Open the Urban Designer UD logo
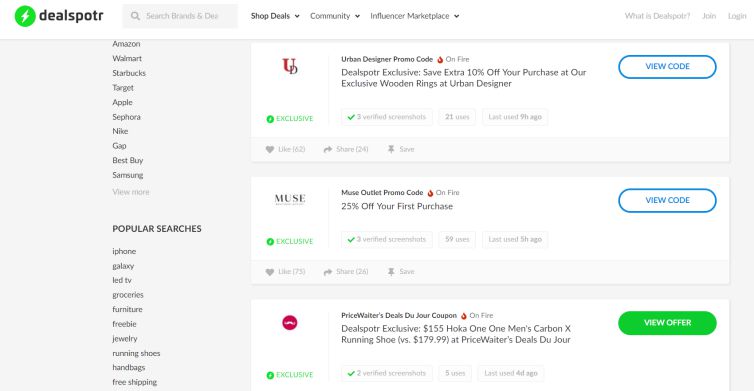 [290, 66]
